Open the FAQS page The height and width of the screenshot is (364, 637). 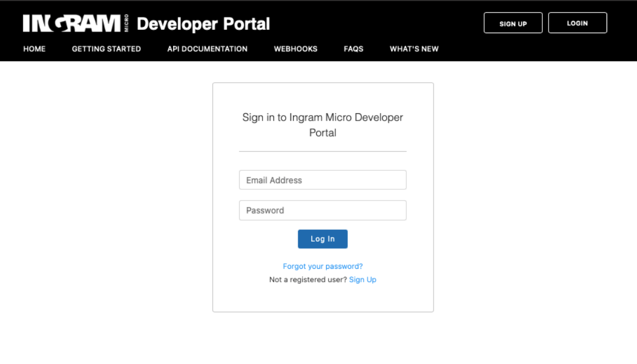click(x=353, y=49)
